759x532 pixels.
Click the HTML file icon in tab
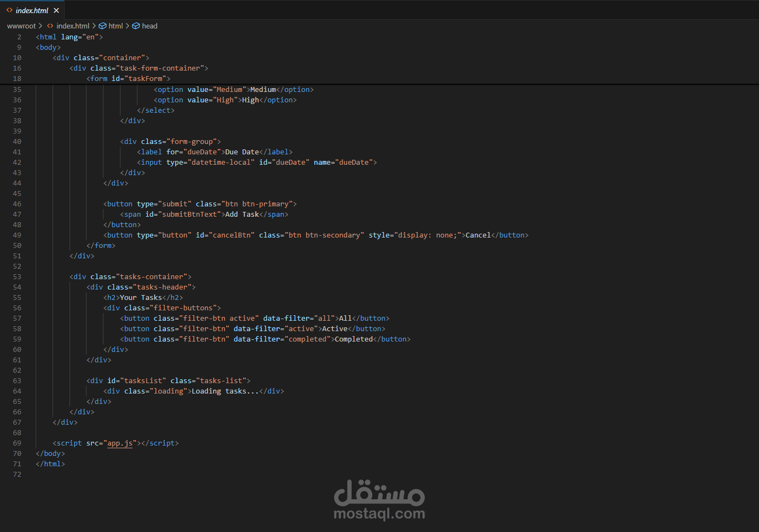click(9, 10)
